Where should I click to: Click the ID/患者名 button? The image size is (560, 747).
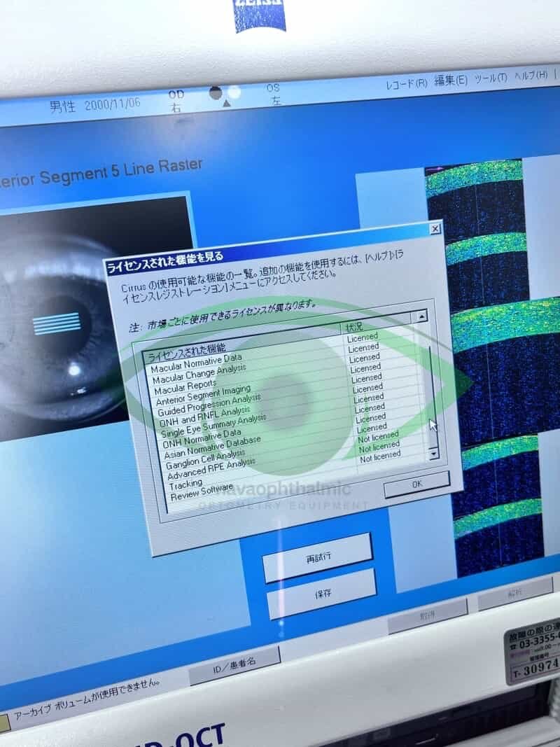point(234,664)
